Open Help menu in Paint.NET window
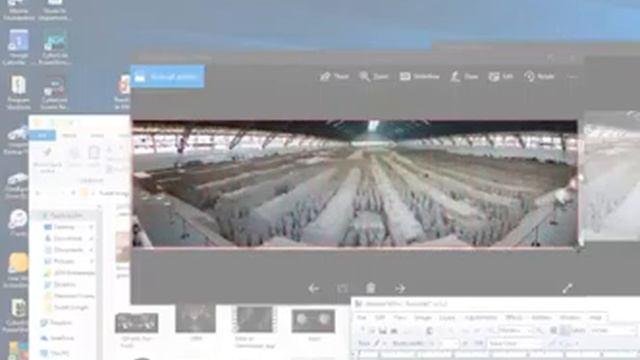This screenshot has height=360, width=640. click(x=596, y=317)
